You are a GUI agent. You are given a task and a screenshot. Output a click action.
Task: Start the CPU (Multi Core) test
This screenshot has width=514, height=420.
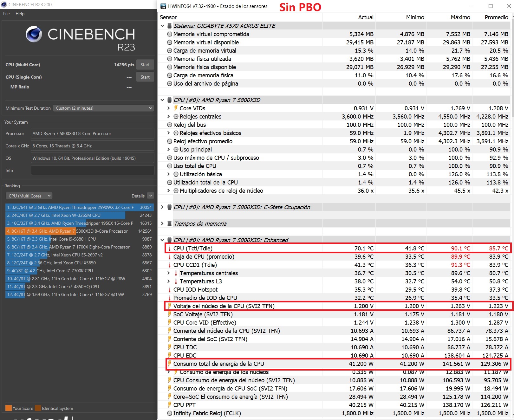[145, 65]
